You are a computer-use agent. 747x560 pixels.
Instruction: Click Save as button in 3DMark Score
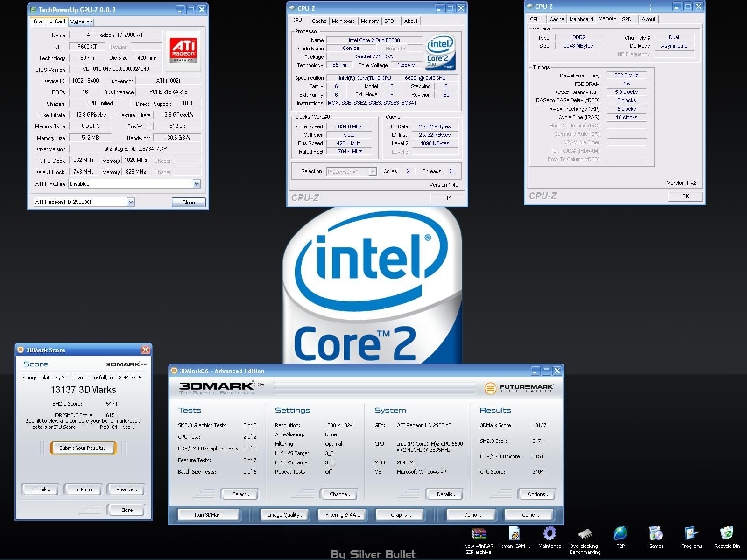coord(127,490)
